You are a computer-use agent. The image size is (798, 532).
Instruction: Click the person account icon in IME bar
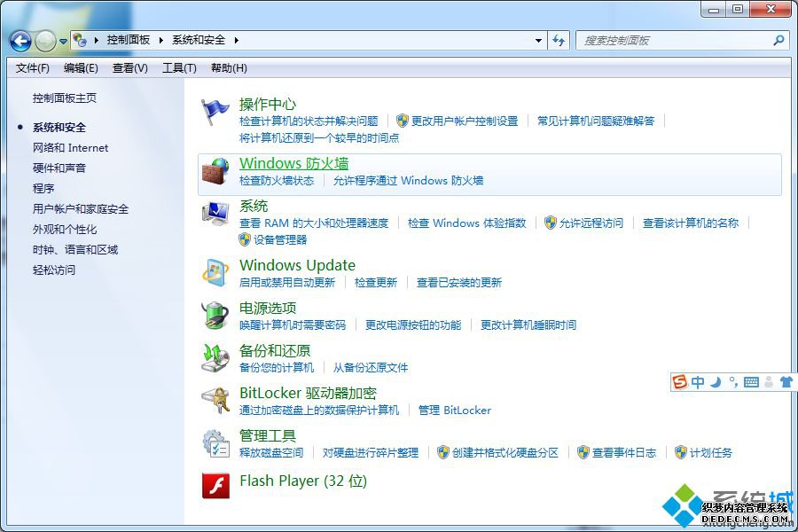(769, 382)
